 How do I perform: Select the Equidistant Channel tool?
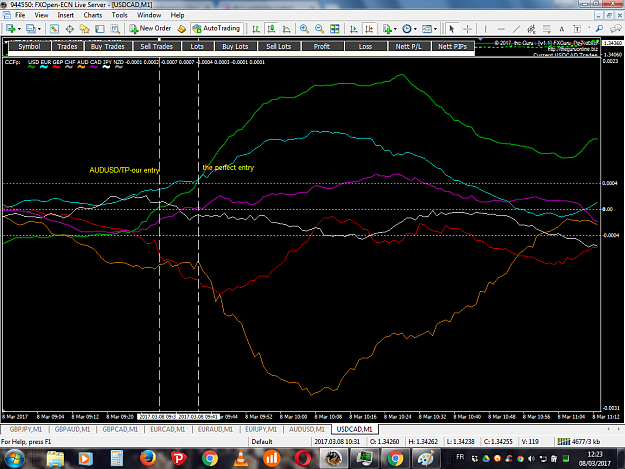pos(531,29)
